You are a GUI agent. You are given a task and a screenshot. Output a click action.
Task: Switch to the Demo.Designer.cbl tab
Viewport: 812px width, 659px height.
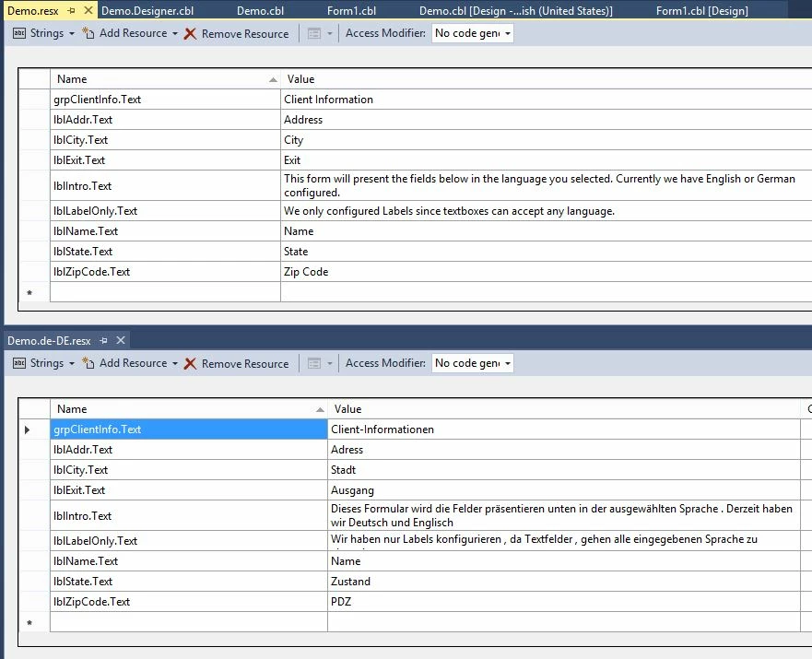147,11
